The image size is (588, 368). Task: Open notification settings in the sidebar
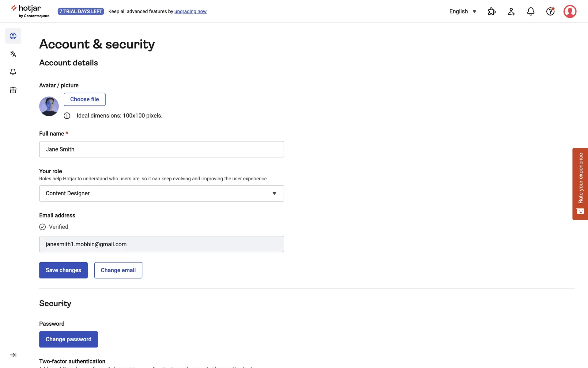tap(13, 72)
